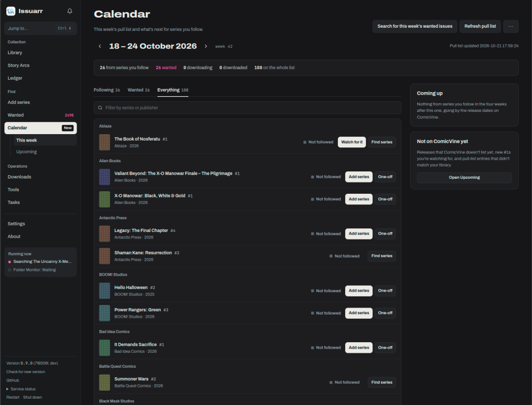Viewport: 532px width, 405px height.
Task: Open Downloads in the sidebar
Action: click(40, 177)
